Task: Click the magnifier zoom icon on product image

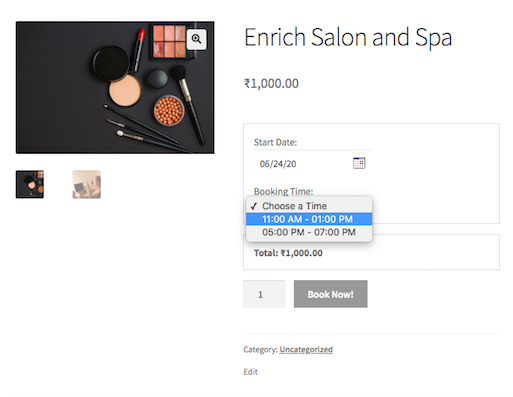Action: (196, 39)
